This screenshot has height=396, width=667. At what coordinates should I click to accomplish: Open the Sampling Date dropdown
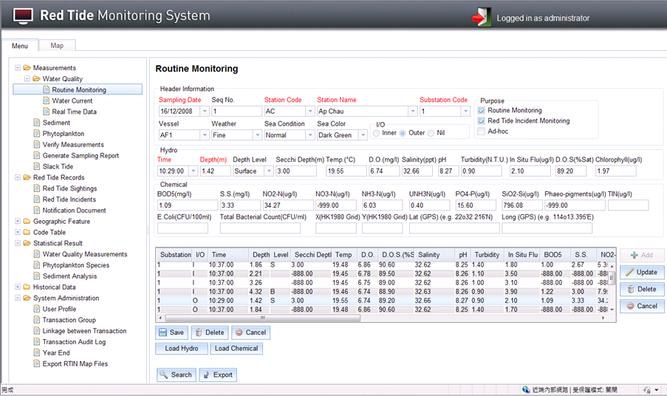(205, 111)
